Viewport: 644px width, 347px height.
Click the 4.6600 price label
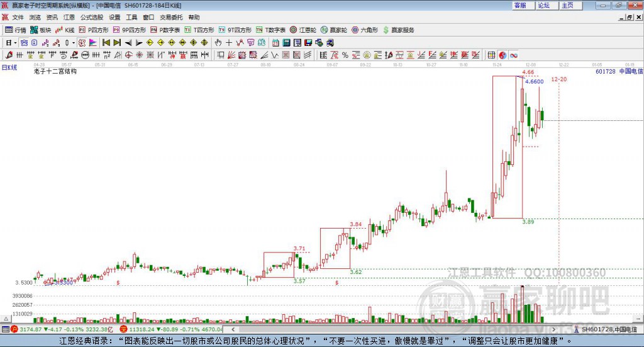(x=534, y=81)
